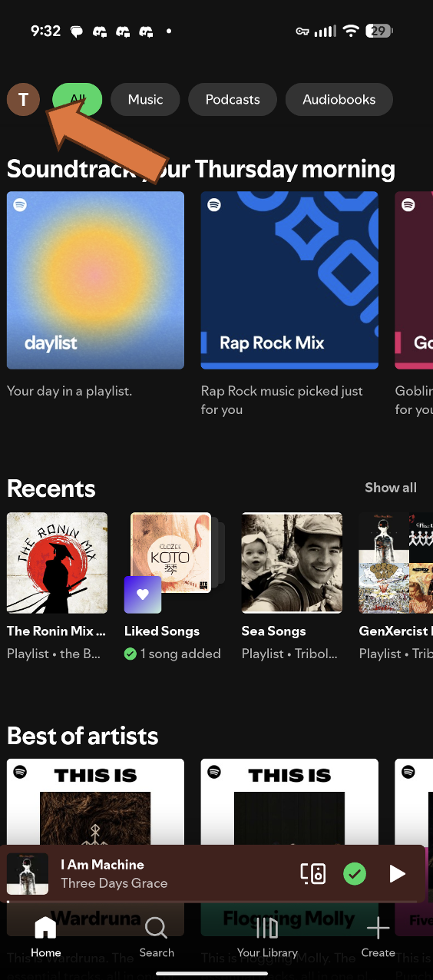Open the Rap Rock Mix card
This screenshot has height=980, width=433.
[x=289, y=280]
